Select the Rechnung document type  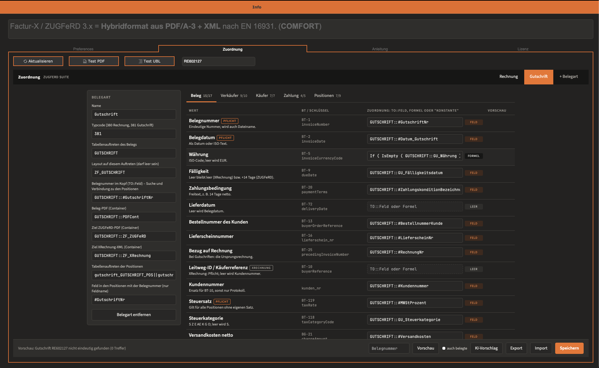click(x=508, y=77)
